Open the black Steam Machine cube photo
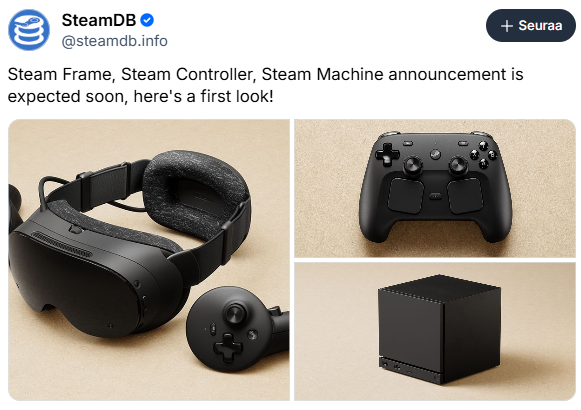This screenshot has width=581, height=410. [435, 331]
